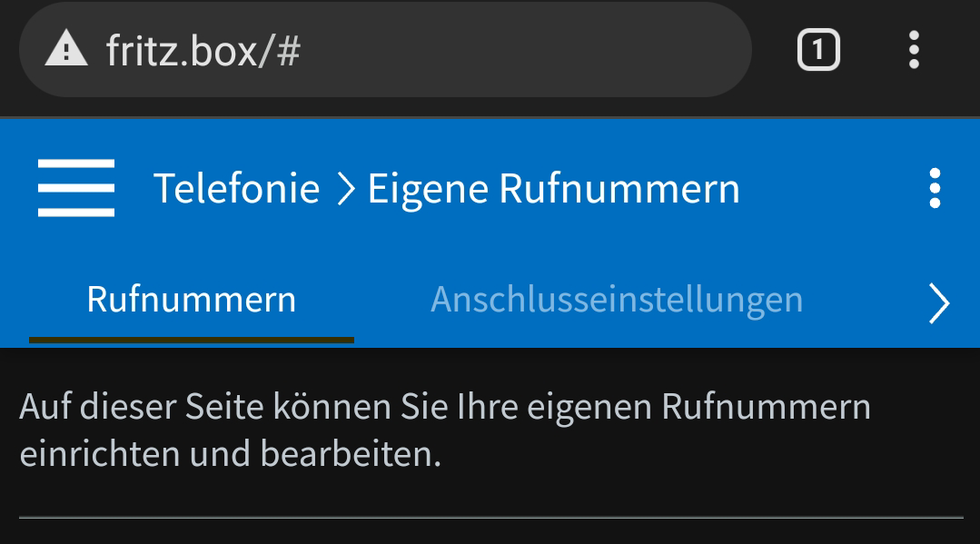Open the browser tab switcher showing 1
Screen dimensions: 980x544
(818, 50)
